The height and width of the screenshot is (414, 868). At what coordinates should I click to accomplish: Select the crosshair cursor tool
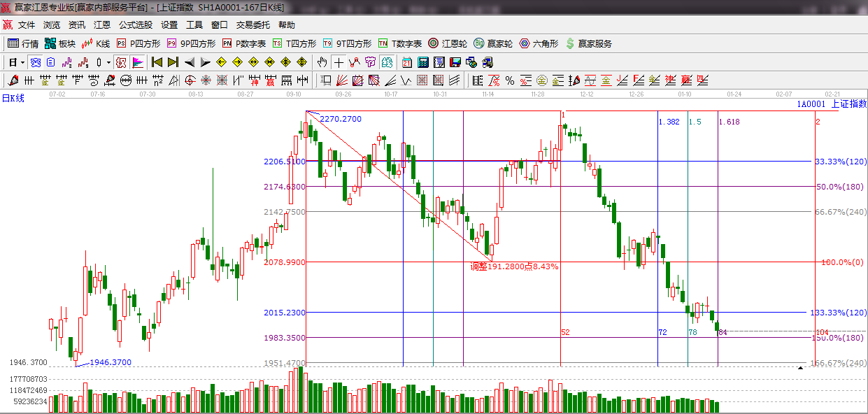click(339, 62)
